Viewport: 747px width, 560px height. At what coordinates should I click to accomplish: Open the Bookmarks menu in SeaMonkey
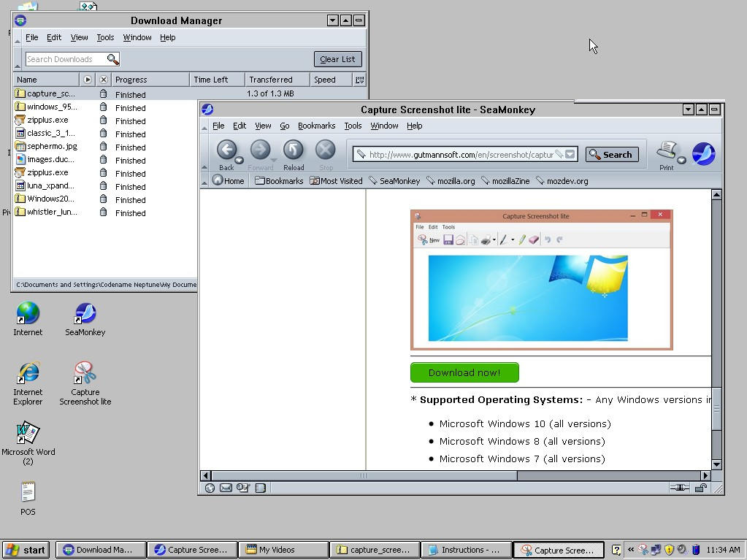(x=316, y=125)
